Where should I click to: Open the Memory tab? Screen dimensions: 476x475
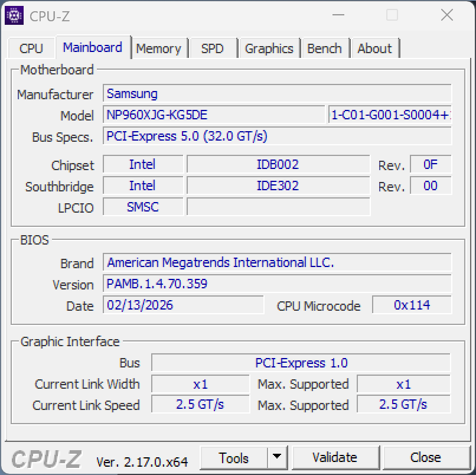[x=158, y=48]
